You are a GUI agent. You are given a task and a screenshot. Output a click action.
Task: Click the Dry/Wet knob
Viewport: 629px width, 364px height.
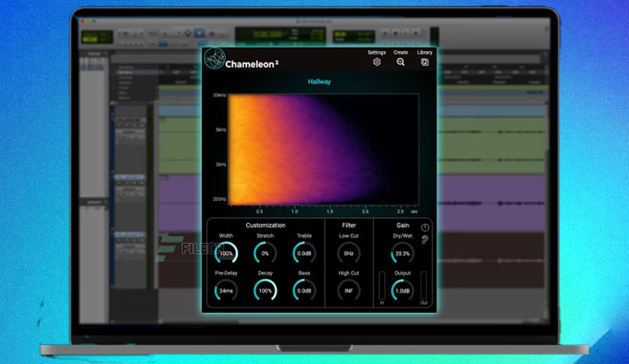(403, 253)
